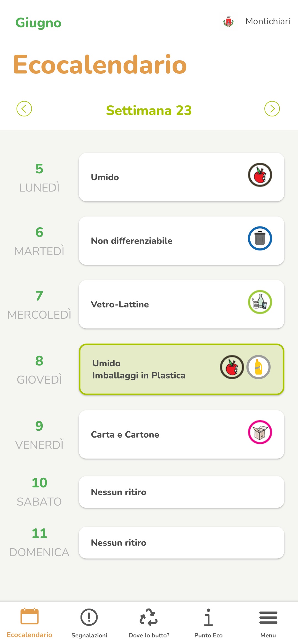
Task: Open the Ecocalendario tab
Action: pyautogui.click(x=29, y=623)
